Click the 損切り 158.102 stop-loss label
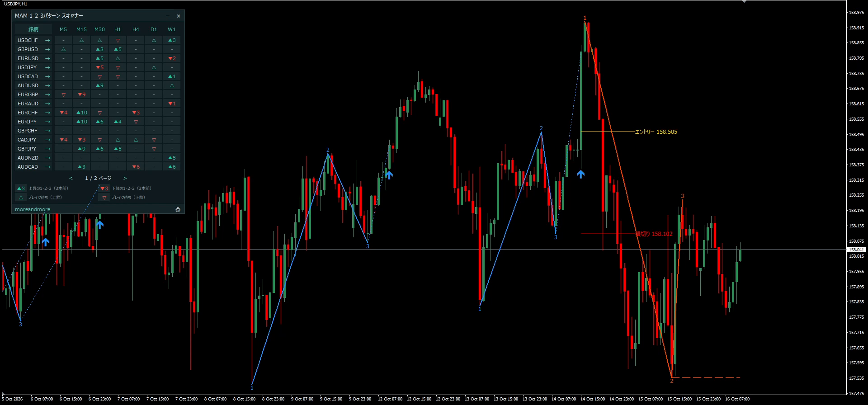 coord(654,234)
